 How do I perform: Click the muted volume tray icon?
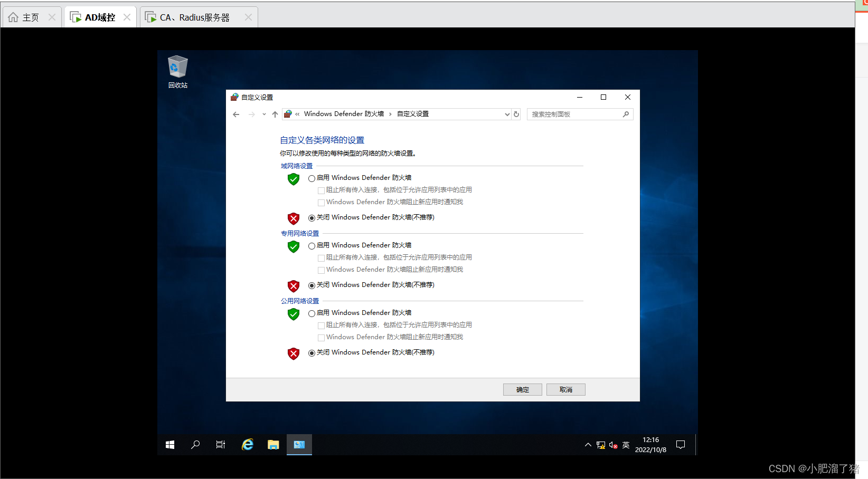tap(613, 445)
